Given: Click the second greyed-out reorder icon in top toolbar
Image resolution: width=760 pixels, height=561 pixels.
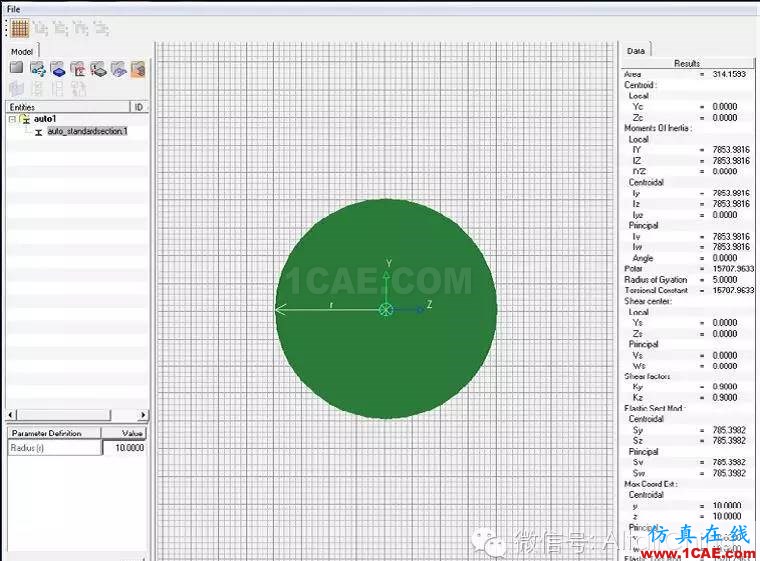Looking at the screenshot, I should point(61,29).
